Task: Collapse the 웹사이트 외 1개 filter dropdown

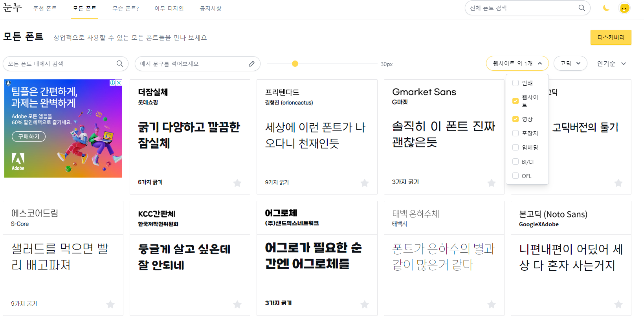Action: point(517,63)
